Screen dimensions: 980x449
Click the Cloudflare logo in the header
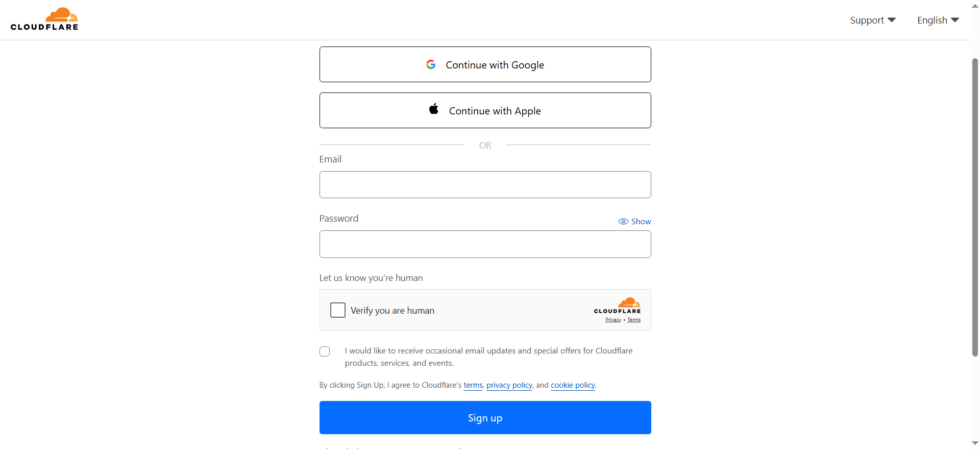pos(44,19)
